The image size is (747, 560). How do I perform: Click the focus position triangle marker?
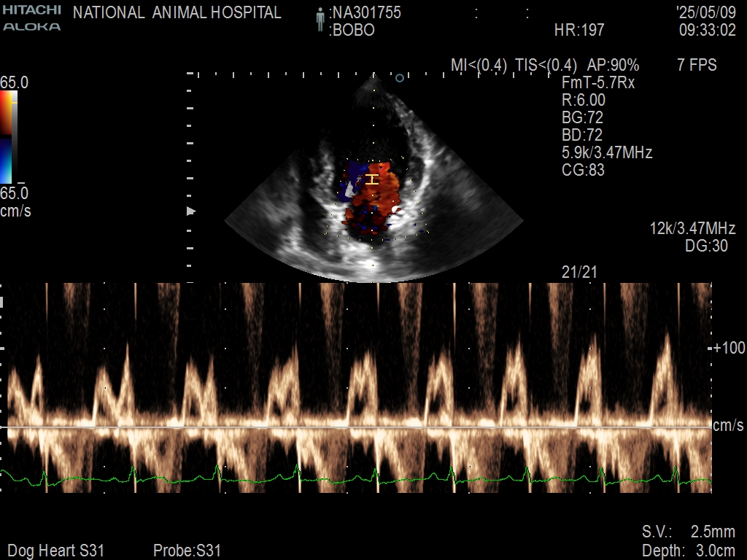click(191, 211)
